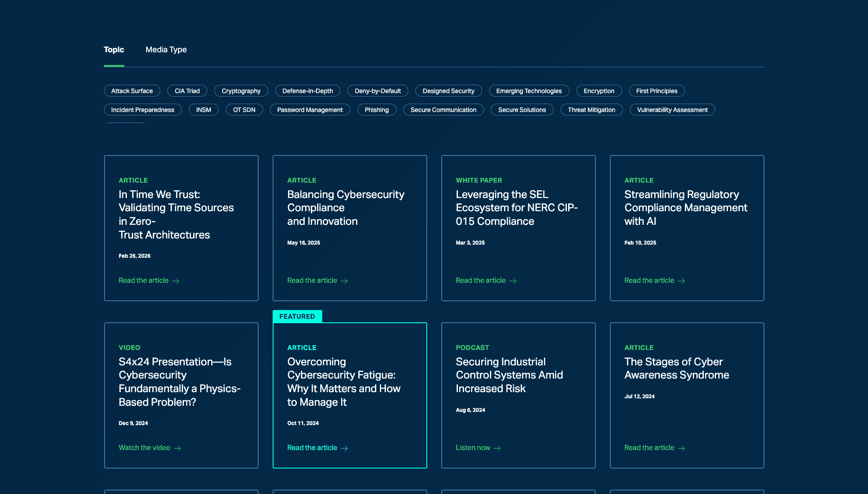Viewport: 868px width, 494px height.
Task: Toggle the Phishing topic filter
Action: (376, 109)
